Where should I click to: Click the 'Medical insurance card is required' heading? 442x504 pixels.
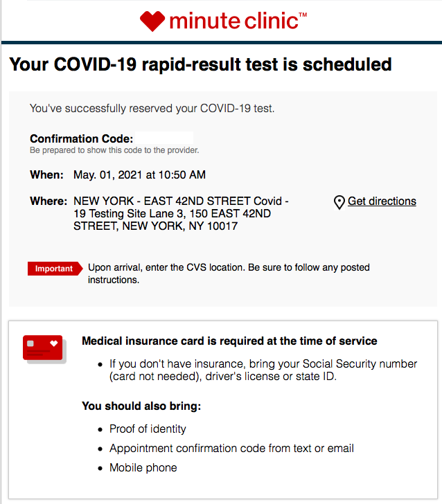click(x=229, y=341)
